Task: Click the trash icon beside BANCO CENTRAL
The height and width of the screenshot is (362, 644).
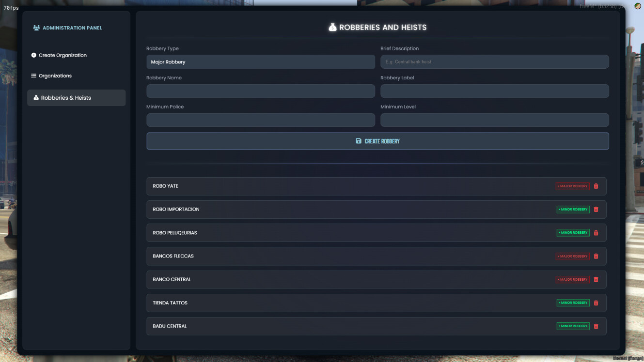Action: pyautogui.click(x=596, y=279)
